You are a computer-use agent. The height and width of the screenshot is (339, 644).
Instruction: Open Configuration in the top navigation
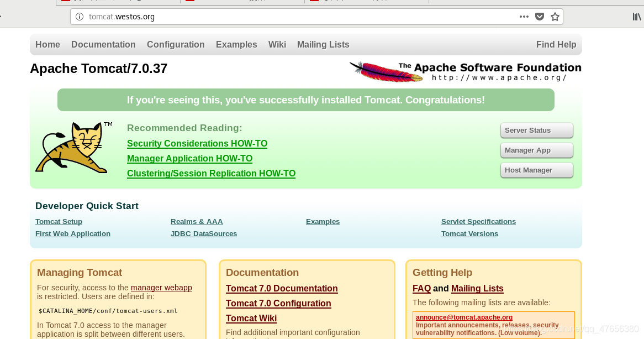point(176,44)
